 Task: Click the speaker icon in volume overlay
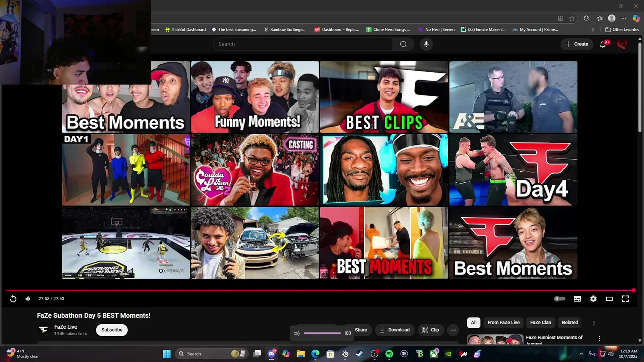click(297, 333)
